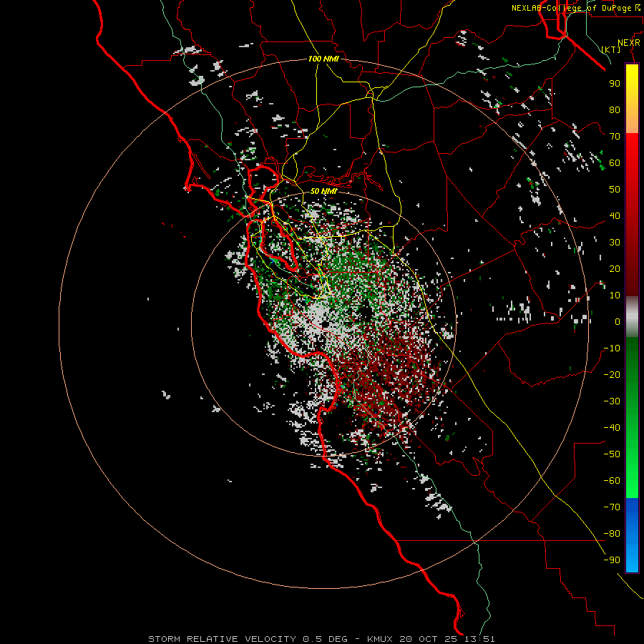The width and height of the screenshot is (644, 644).
Task: Click the STORM RELATIVE VELOCITY caption text
Action: click(222, 639)
